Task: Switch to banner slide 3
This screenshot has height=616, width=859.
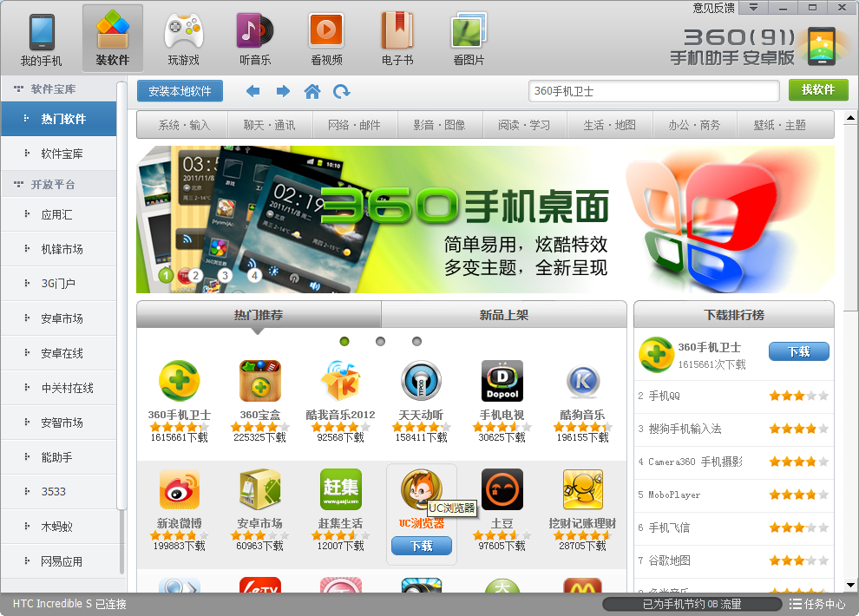Action: pyautogui.click(x=225, y=276)
